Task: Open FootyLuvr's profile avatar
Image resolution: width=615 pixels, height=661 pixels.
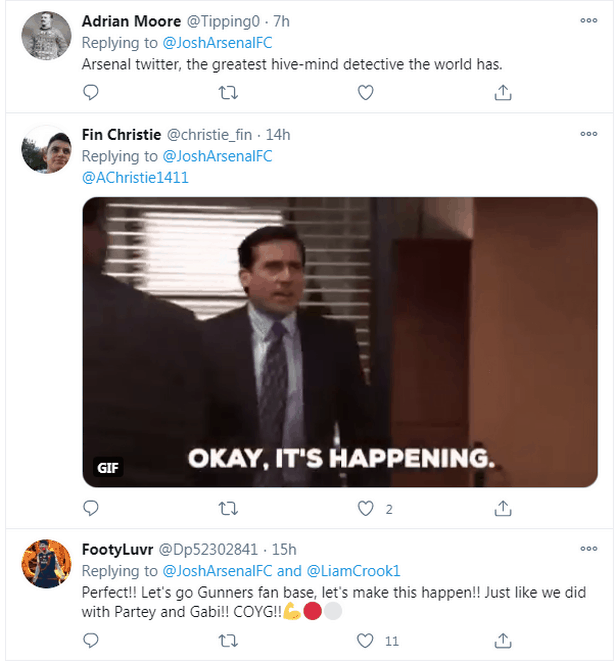Action: [45, 564]
